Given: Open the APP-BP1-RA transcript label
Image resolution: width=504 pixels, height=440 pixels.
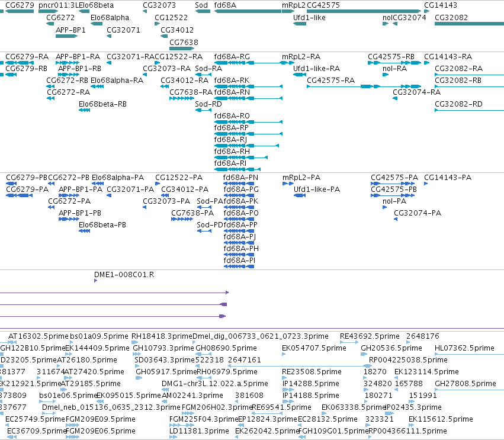Looking at the screenshot, I should (x=78, y=57).
